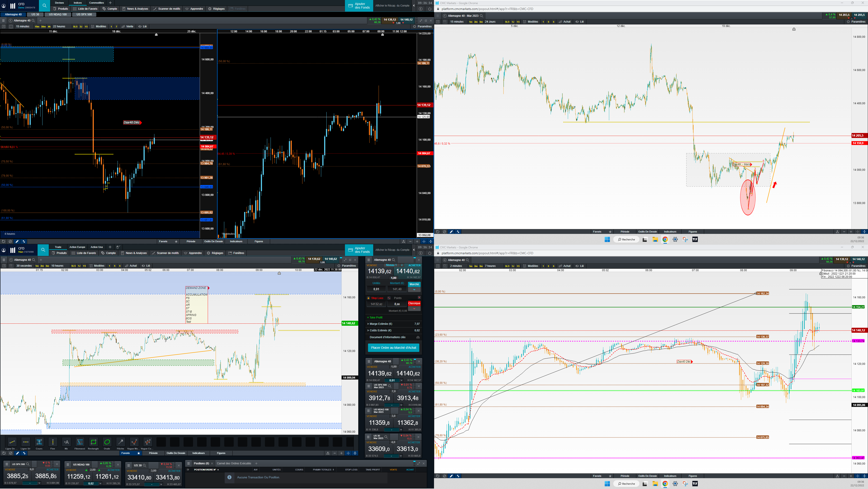Open Niveau 1 price depth dropdown
The height and width of the screenshot is (489, 868).
pyautogui.click(x=402, y=265)
